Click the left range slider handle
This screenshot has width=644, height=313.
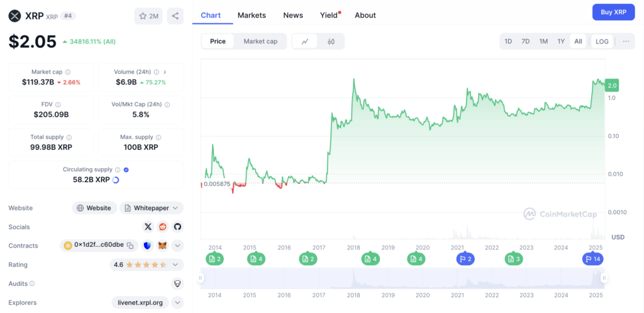[201, 278]
